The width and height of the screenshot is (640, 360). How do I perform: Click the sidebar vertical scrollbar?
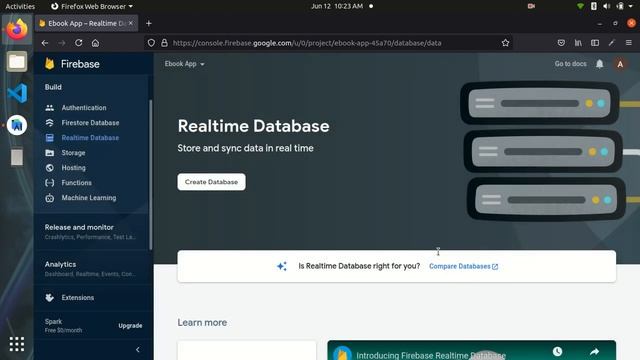[x=151, y=174]
